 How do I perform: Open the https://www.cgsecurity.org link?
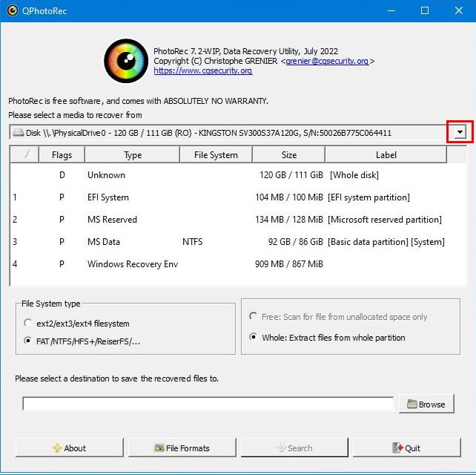[x=203, y=71]
